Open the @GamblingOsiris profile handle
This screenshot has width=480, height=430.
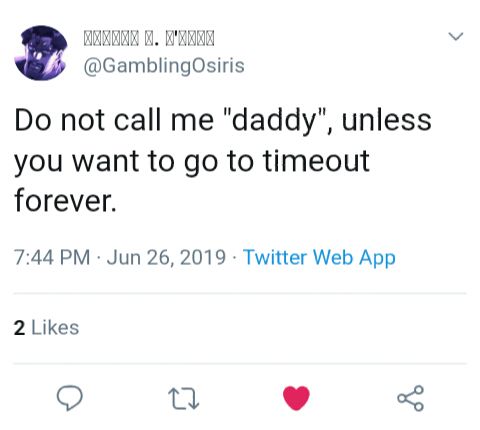point(164,66)
